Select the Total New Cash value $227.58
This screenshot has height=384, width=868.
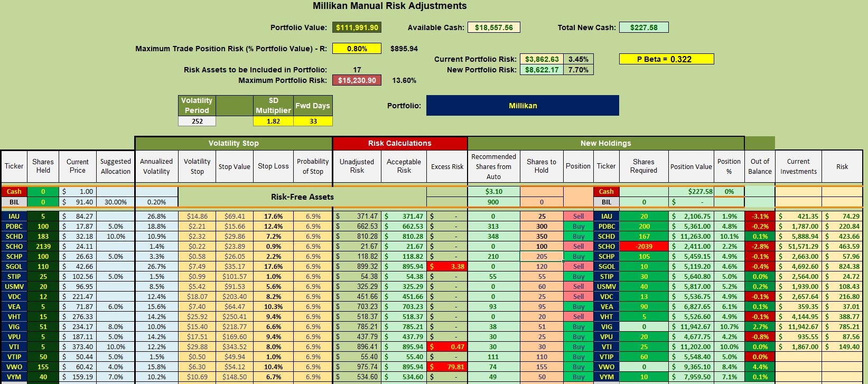coord(644,27)
